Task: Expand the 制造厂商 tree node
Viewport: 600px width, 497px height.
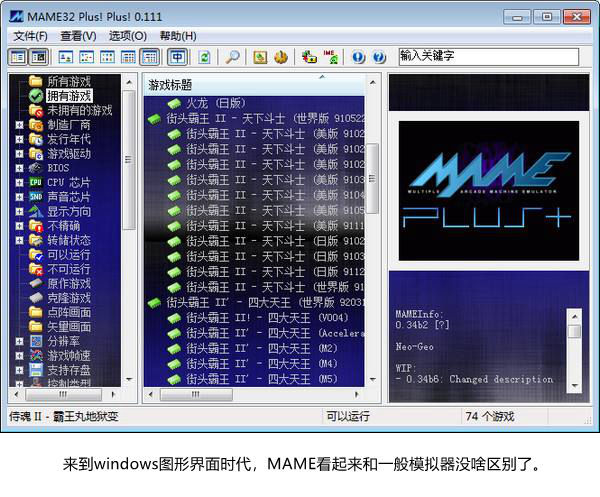Action: click(x=19, y=125)
